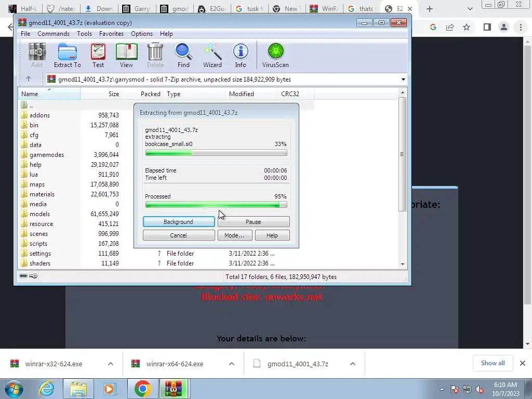Click Help in the extraction dialog

tap(272, 235)
